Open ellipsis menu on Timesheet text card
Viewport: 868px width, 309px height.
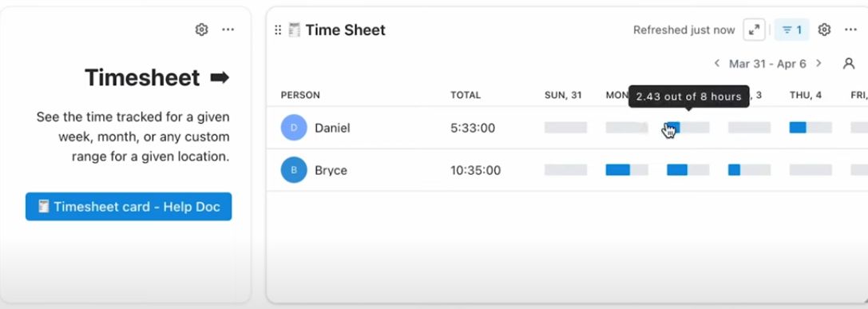coord(228,30)
